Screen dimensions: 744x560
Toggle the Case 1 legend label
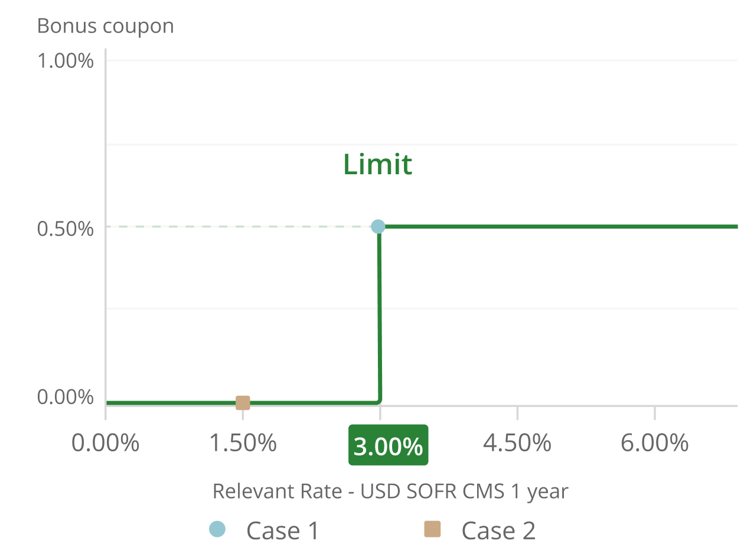283,530
